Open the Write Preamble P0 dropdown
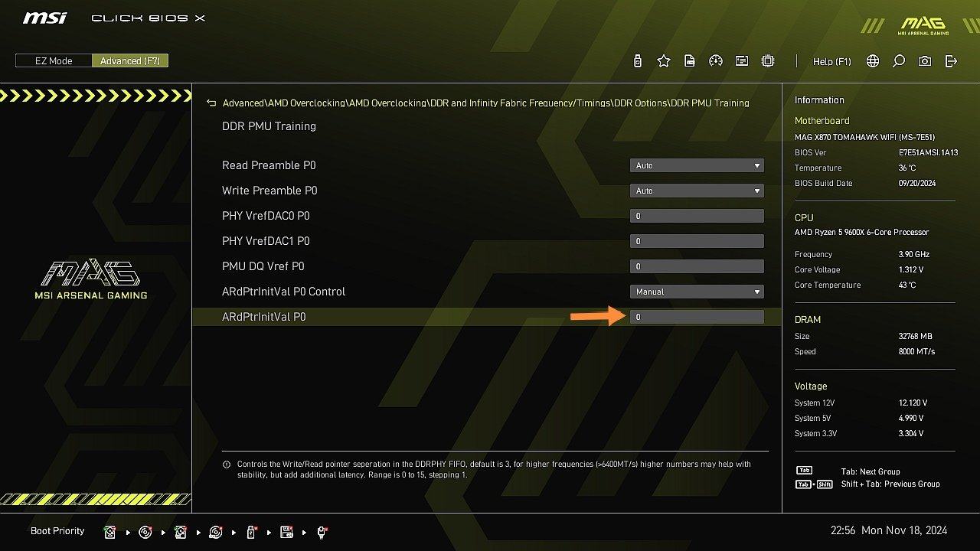980x551 pixels. [x=697, y=191]
